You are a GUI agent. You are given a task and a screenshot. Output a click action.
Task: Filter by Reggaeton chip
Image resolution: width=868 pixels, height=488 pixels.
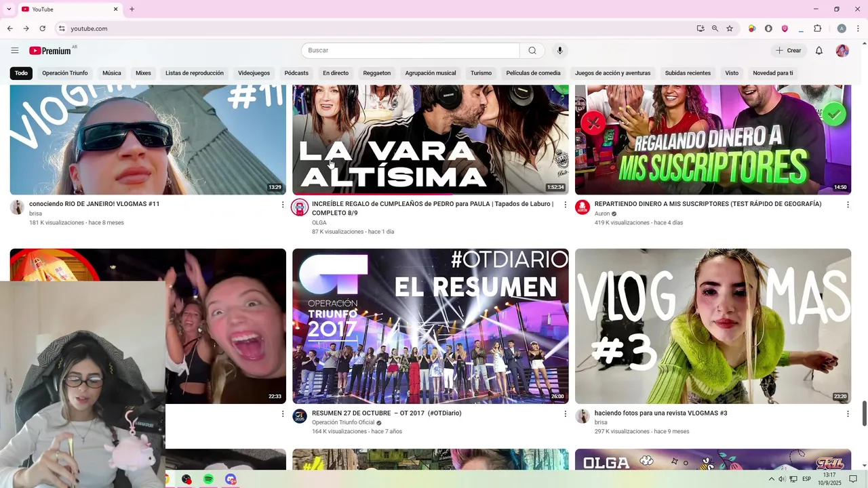pyautogui.click(x=376, y=73)
